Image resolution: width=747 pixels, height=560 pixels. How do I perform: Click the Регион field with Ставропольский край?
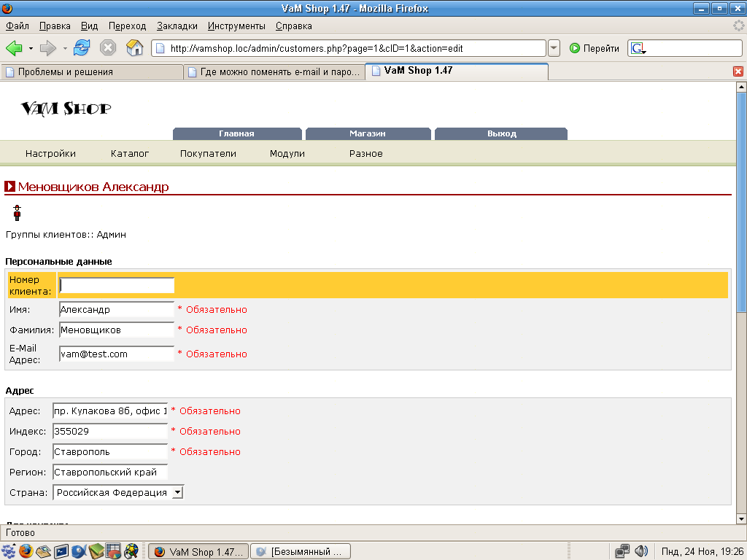coord(110,472)
